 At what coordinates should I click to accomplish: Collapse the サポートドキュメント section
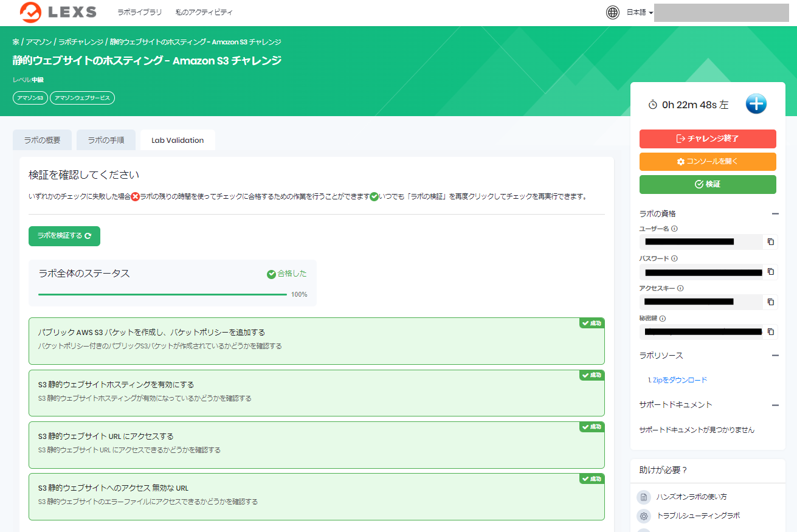[x=775, y=405]
